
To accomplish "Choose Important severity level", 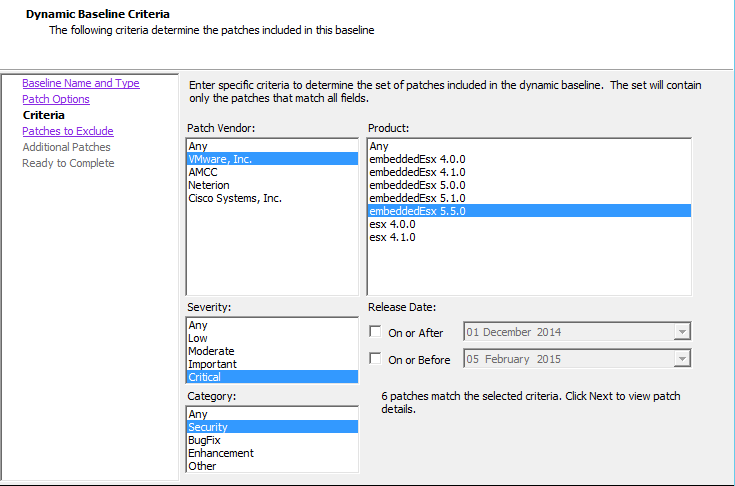I will coord(211,364).
